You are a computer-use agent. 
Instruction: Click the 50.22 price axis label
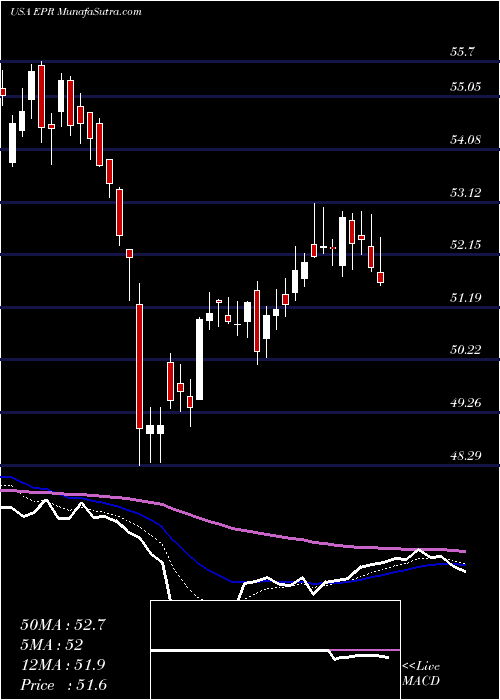pyautogui.click(x=466, y=350)
